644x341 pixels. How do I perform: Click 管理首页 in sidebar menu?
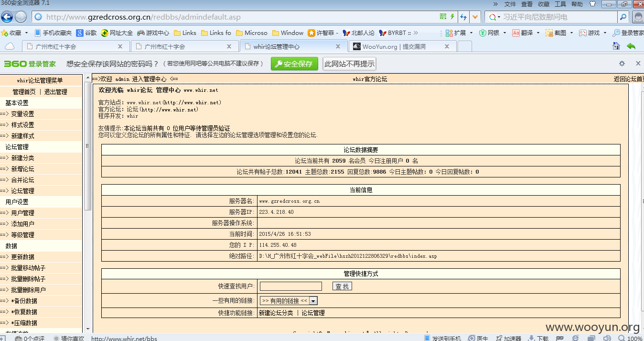pos(24,92)
